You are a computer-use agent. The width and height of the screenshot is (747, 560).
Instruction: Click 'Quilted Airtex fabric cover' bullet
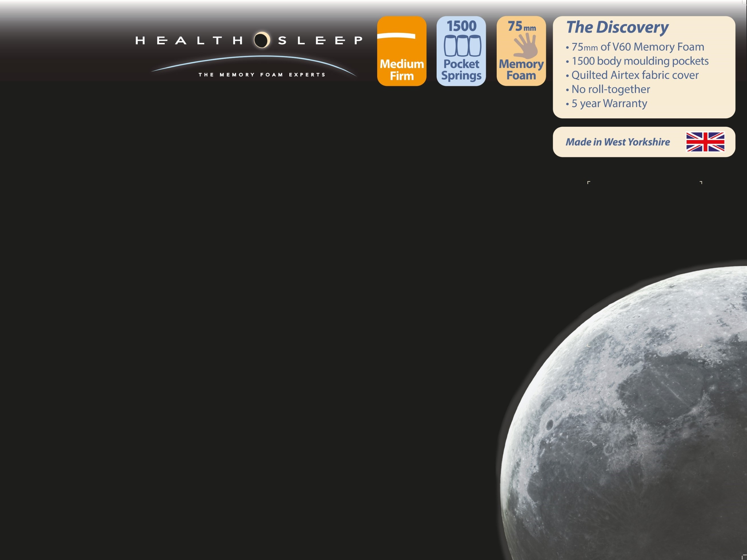(632, 75)
